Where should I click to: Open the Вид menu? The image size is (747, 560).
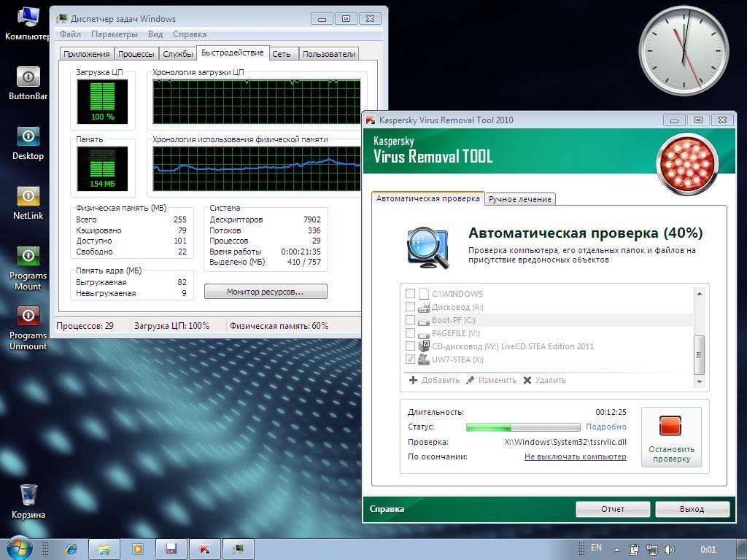(155, 34)
